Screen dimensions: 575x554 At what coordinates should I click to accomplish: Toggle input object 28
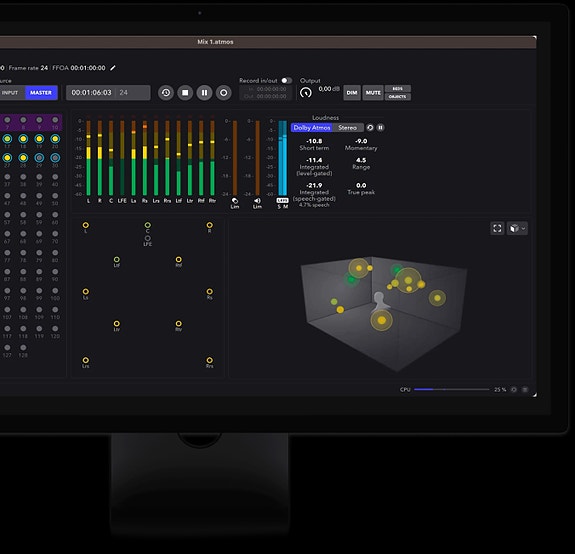click(23, 158)
